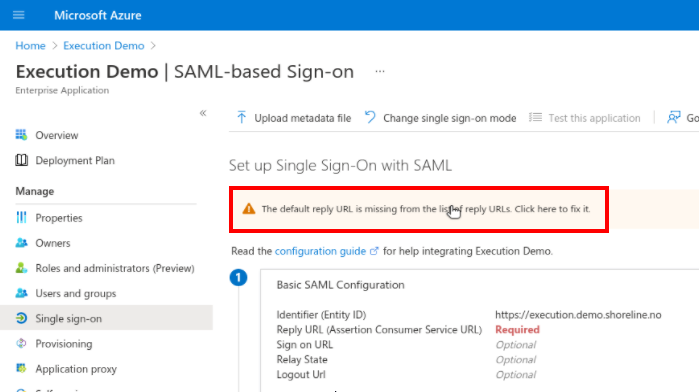Click the Application proxy icon
699x392 pixels.
point(21,368)
